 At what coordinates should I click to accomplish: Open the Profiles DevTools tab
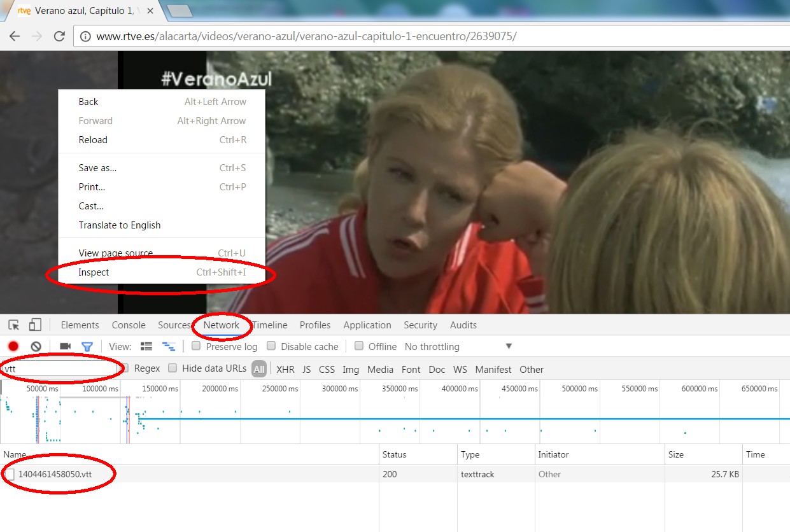(x=315, y=325)
